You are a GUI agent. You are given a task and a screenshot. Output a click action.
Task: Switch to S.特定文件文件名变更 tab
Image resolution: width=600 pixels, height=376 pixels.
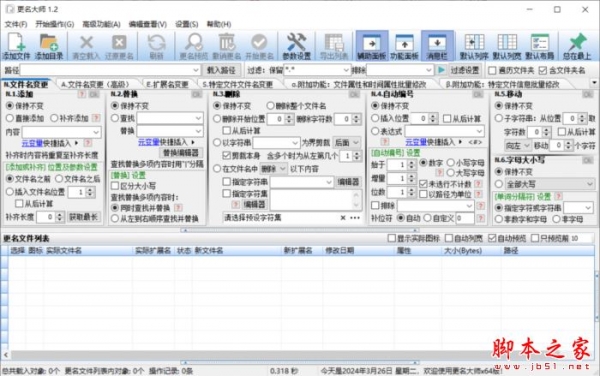[238, 84]
